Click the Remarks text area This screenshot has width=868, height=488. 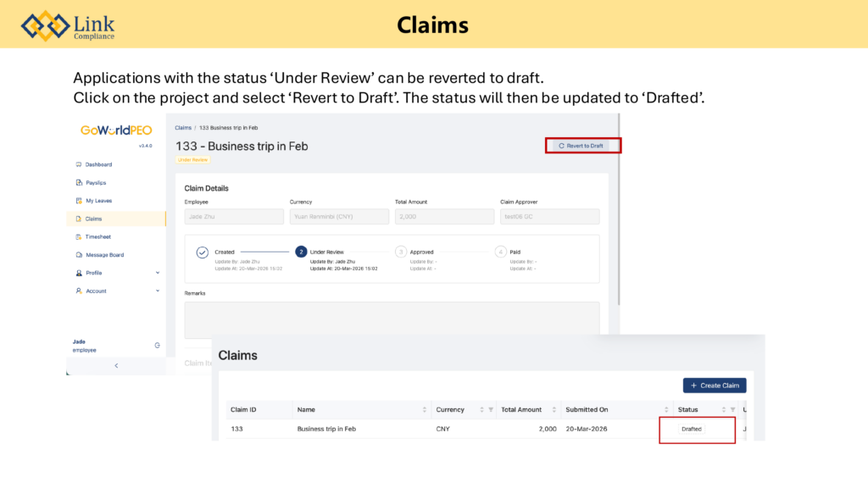392,319
